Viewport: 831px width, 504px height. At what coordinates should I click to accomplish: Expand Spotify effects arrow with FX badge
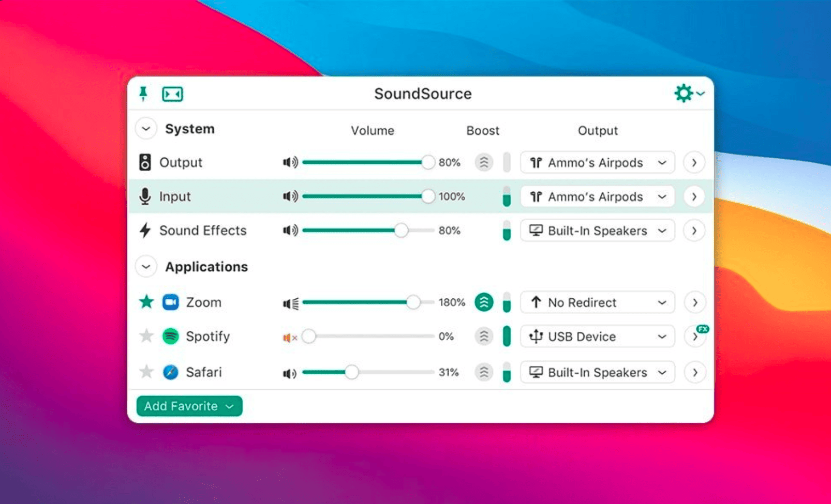tap(694, 337)
